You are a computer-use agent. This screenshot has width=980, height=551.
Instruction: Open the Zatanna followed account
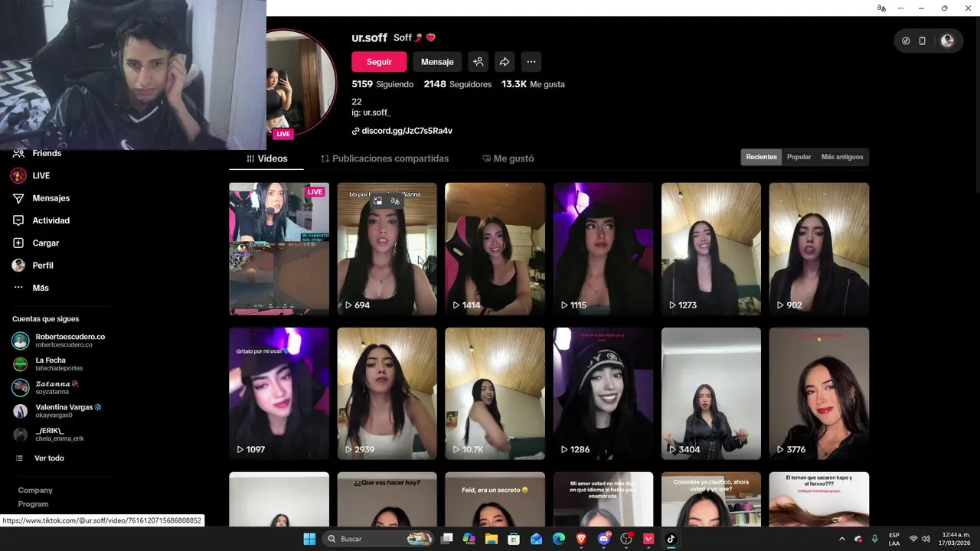click(x=47, y=387)
